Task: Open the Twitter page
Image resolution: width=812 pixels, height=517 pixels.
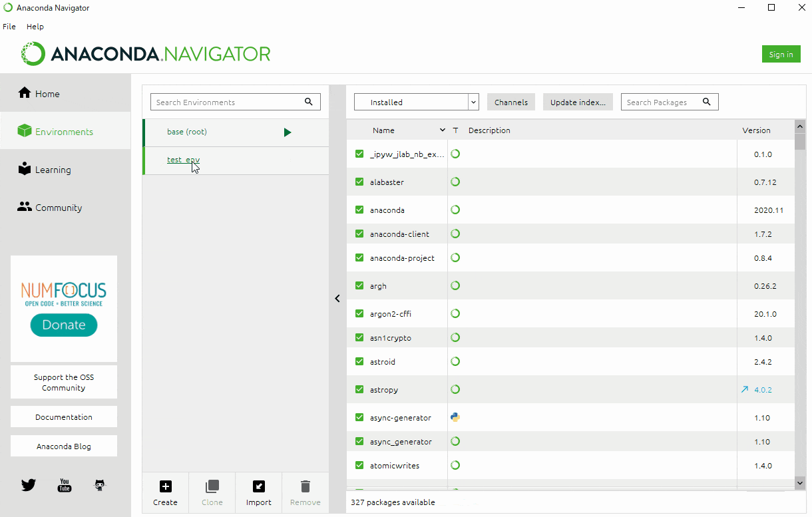Action: click(x=28, y=485)
